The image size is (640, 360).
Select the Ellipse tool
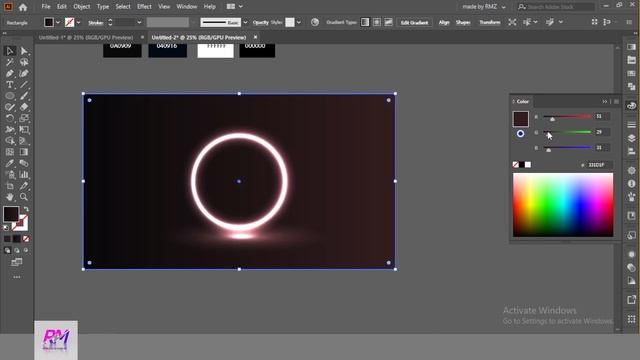[x=10, y=96]
